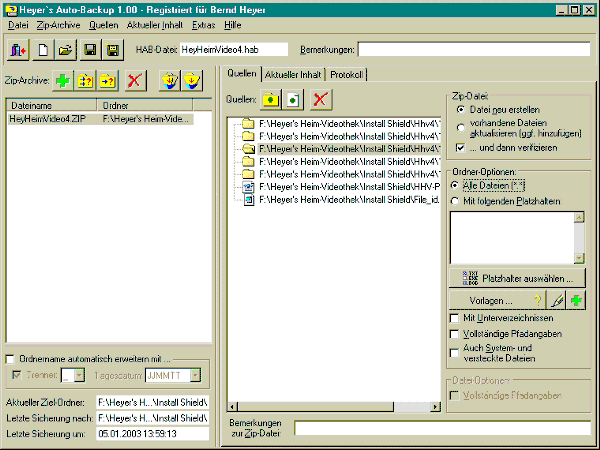
Task: Select 'Datei neu erstellen' radio option
Action: (x=460, y=108)
